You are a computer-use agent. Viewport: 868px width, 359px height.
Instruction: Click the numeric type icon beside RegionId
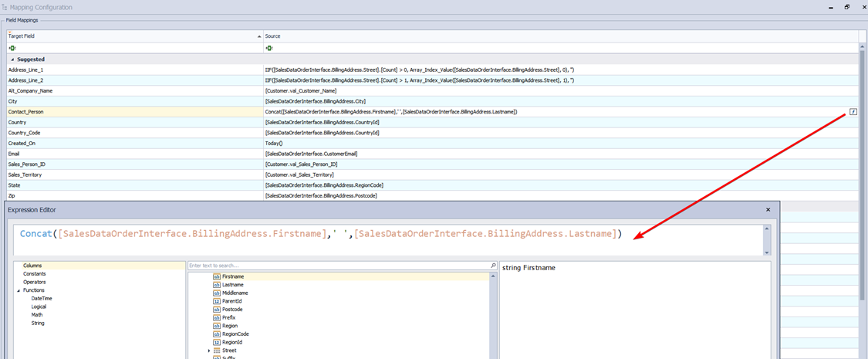pyautogui.click(x=217, y=342)
